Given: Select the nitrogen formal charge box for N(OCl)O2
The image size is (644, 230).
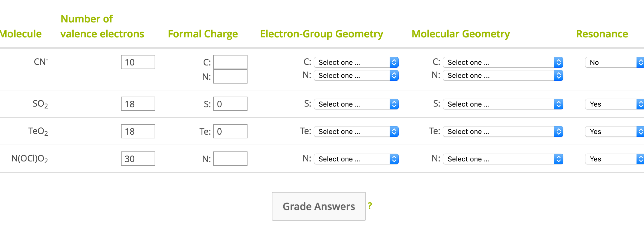Looking at the screenshot, I should click(230, 159).
